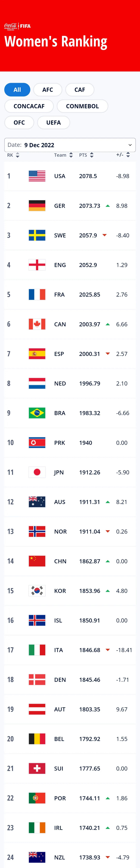Screen dimensions: 140x868
Task: Click the Team column sort arrows
Action: click(x=71, y=155)
